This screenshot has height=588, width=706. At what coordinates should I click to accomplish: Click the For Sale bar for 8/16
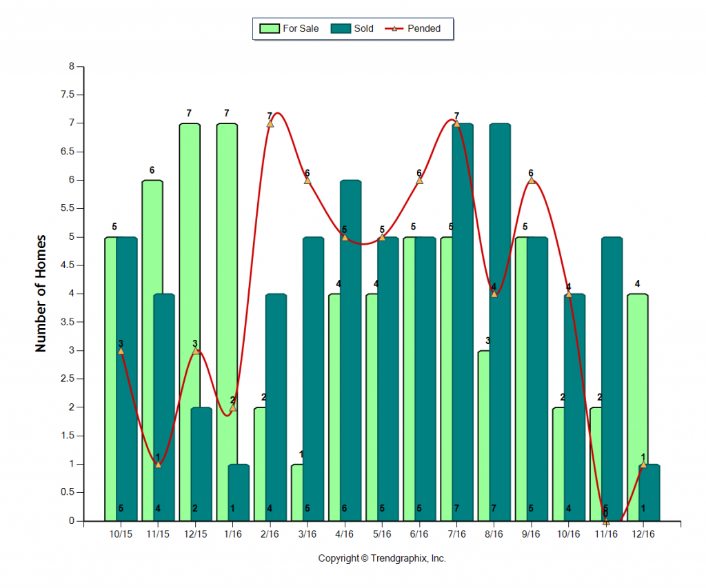tap(484, 436)
